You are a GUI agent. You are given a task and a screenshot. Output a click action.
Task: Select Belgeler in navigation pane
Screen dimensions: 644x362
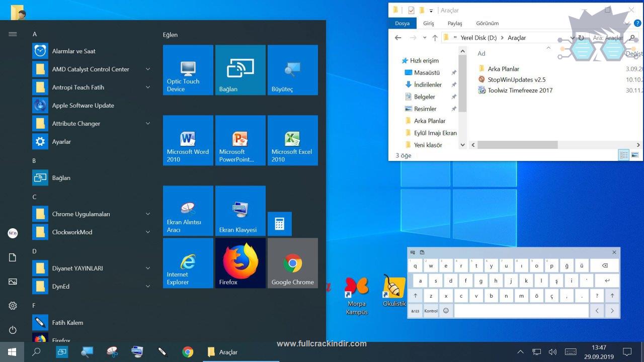(x=424, y=97)
